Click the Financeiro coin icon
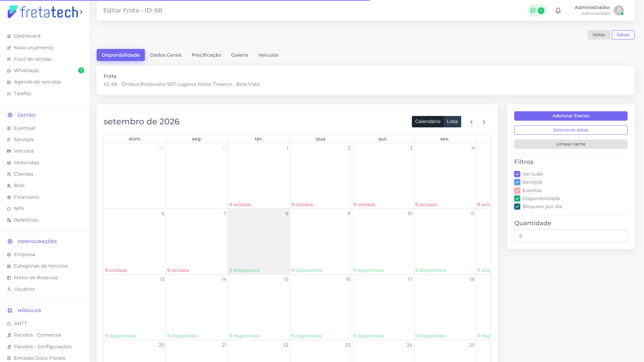This screenshot has height=362, width=644. click(9, 197)
